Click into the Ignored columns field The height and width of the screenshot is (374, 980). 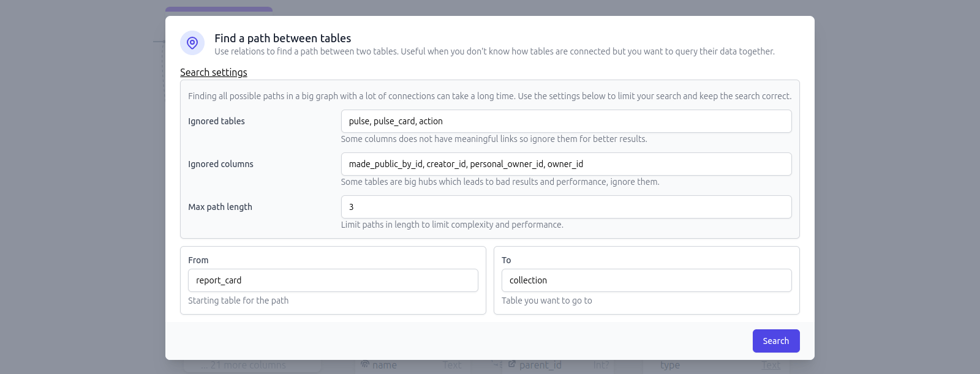566,164
